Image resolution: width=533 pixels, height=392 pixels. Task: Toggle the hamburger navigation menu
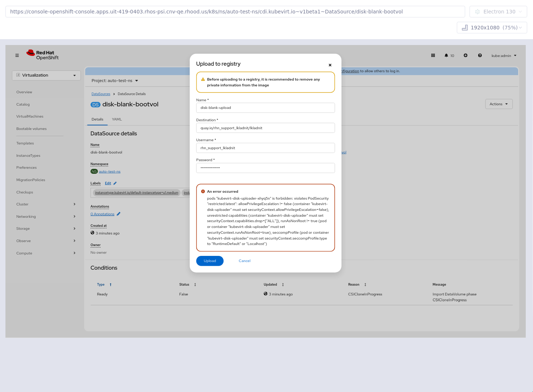point(17,56)
